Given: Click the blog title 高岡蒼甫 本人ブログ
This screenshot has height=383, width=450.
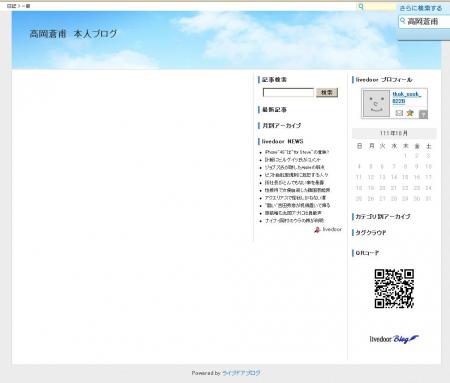Looking at the screenshot, I should click(73, 34).
